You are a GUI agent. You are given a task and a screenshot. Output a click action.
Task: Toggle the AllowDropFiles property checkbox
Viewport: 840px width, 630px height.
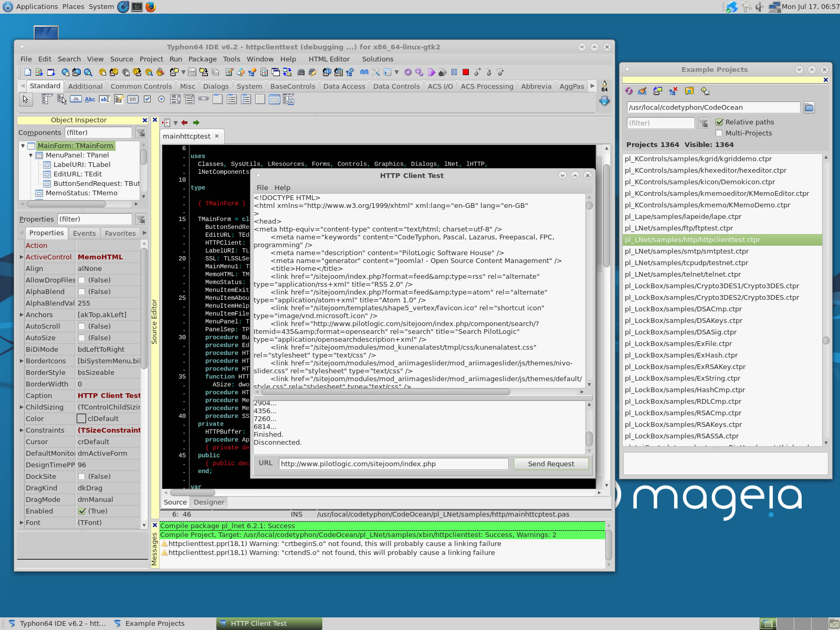[81, 280]
